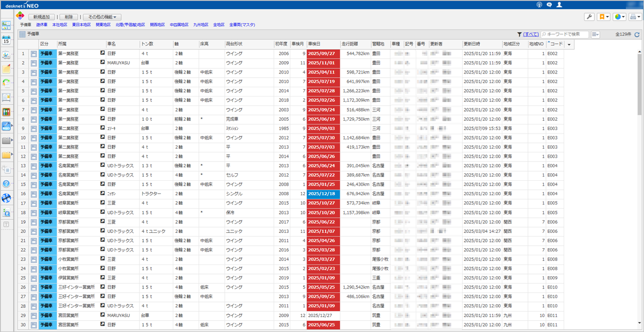
Task: Open the wrench settings tool
Action: (x=589, y=17)
